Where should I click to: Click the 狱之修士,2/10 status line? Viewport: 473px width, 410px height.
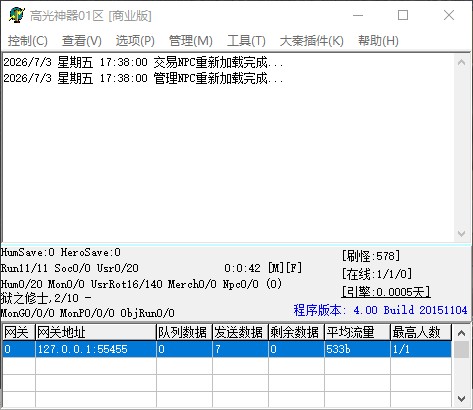coord(46,298)
